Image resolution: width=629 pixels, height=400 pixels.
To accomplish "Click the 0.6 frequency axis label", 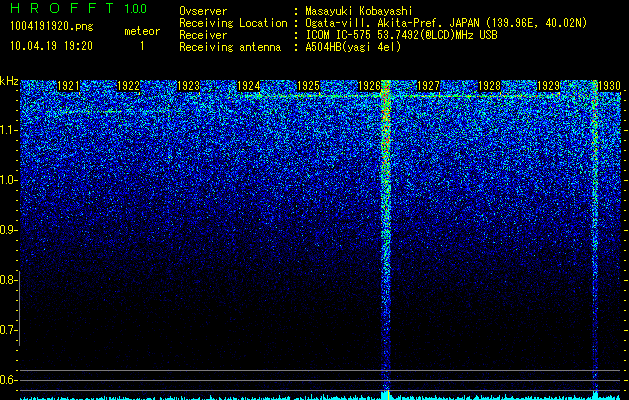I will pyautogui.click(x=9, y=380).
